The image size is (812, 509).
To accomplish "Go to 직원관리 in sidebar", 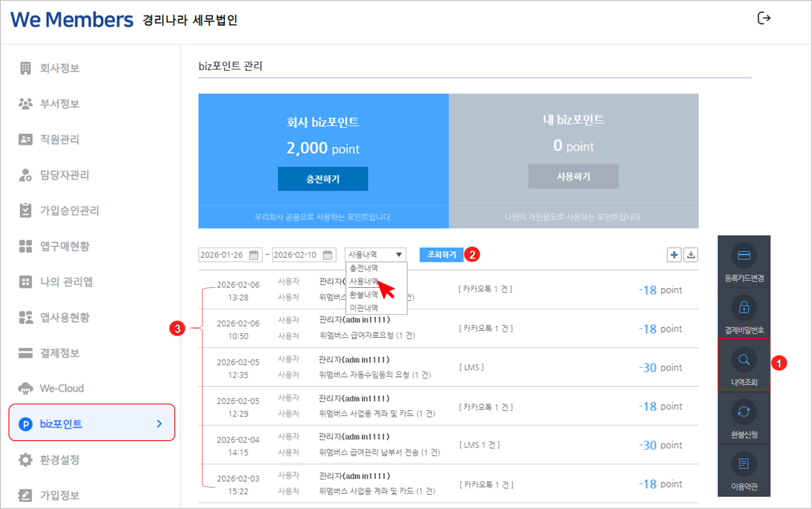I will click(x=59, y=140).
